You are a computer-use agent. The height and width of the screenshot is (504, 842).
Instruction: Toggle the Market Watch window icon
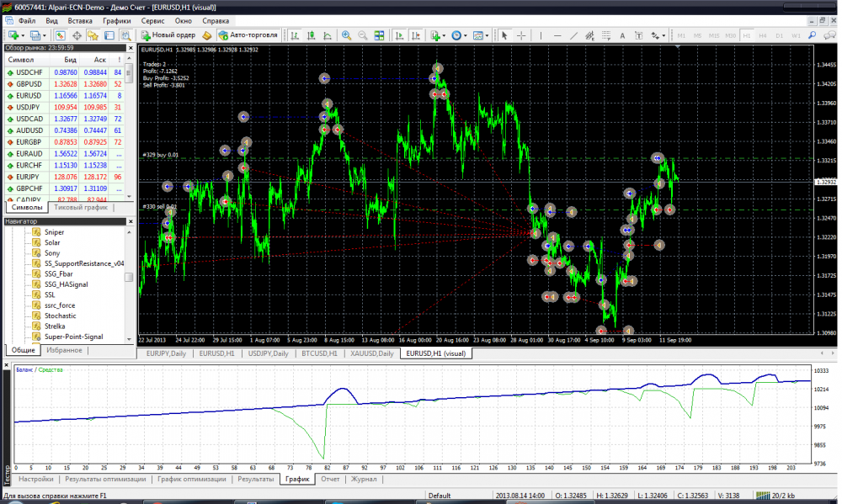coord(61,35)
